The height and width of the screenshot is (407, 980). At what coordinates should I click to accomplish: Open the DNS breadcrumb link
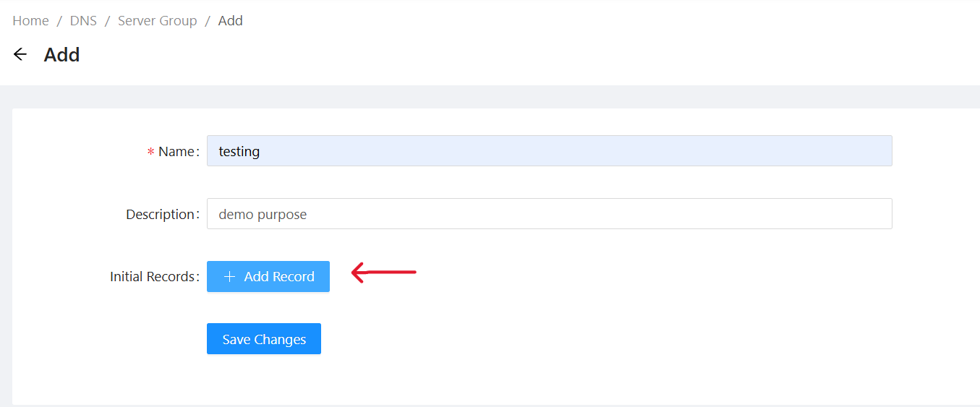click(83, 21)
